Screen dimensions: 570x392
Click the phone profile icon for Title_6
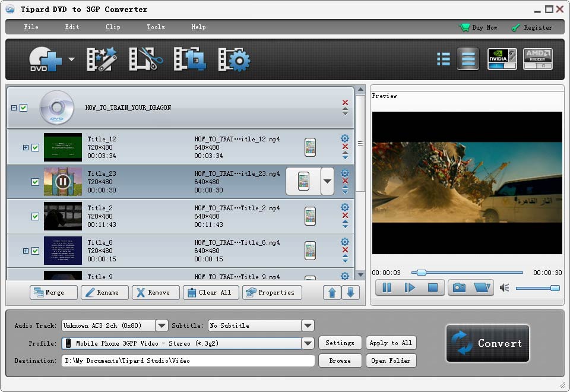coord(310,251)
